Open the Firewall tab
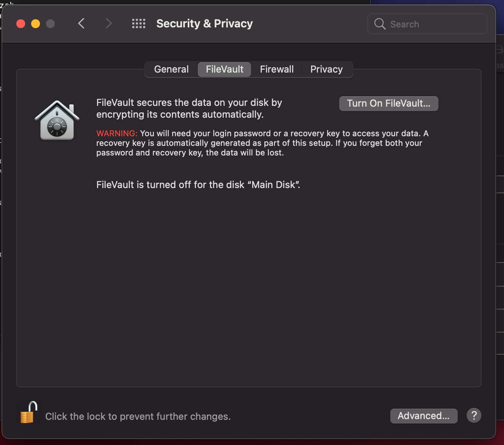Viewport: 504px width, 445px height. [277, 69]
